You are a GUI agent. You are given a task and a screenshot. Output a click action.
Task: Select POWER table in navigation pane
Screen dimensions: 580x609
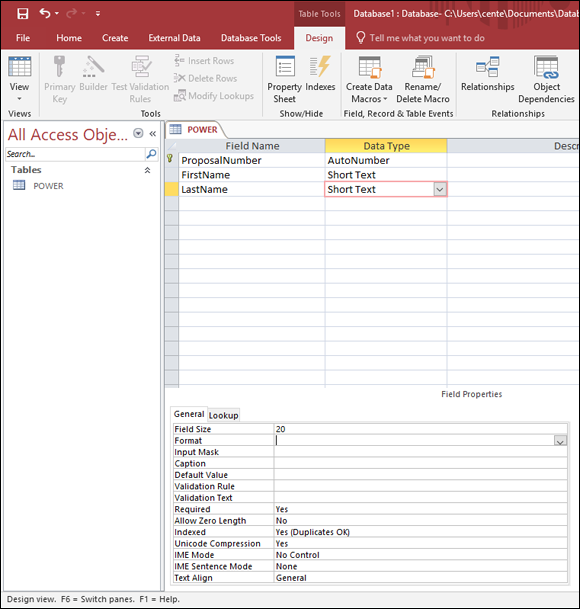pyautogui.click(x=48, y=186)
